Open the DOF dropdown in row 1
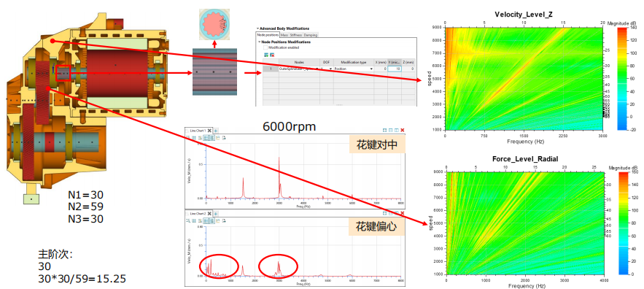This screenshot has height=289, width=644. click(x=330, y=69)
